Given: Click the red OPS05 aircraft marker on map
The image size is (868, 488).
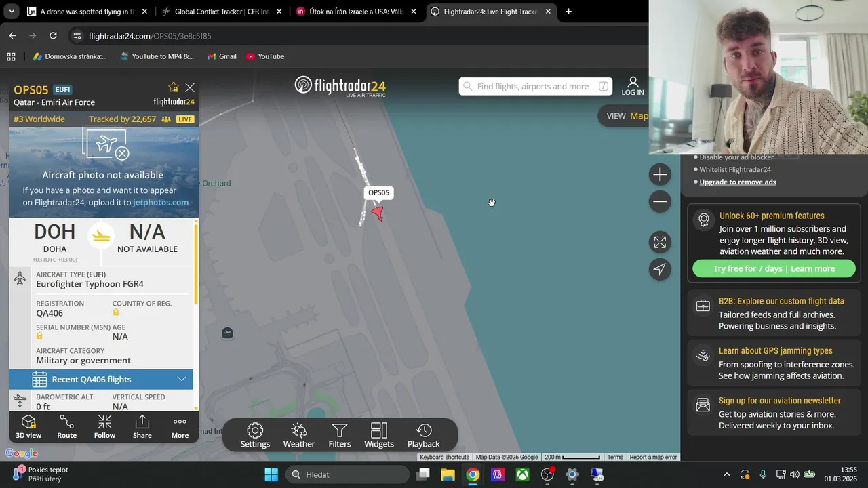Looking at the screenshot, I should pyautogui.click(x=378, y=213).
